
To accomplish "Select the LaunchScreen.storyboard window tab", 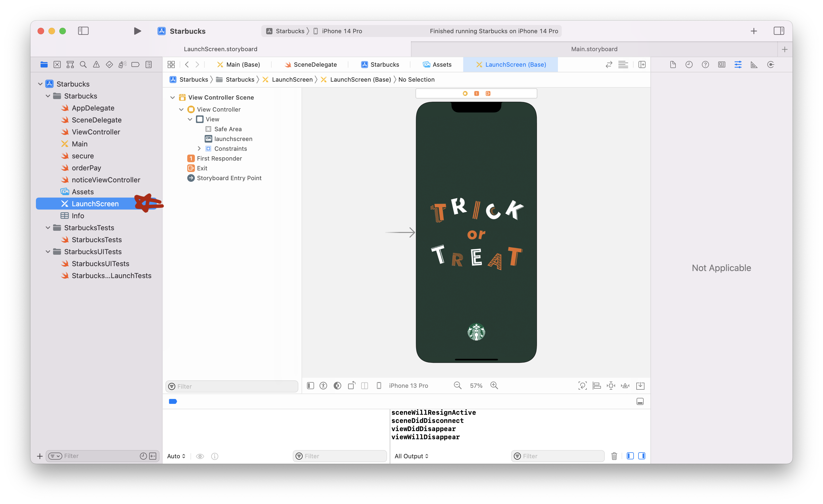I will (x=220, y=49).
